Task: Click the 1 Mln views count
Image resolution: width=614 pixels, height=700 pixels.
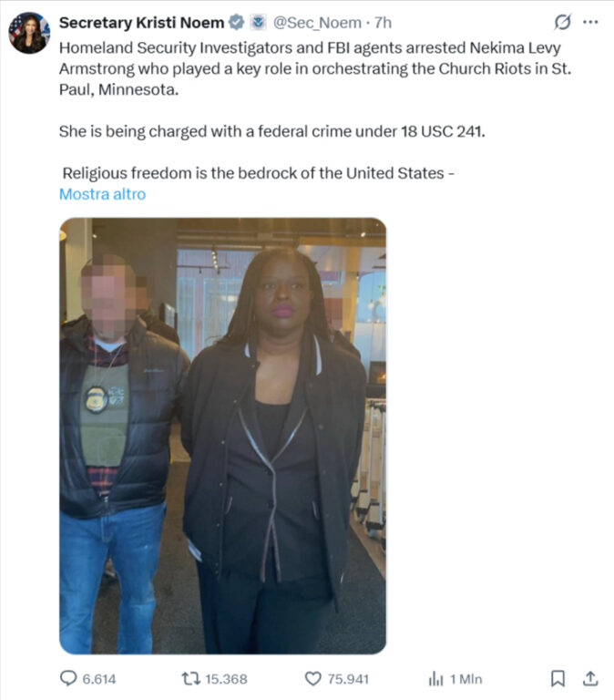Action: pos(466,679)
